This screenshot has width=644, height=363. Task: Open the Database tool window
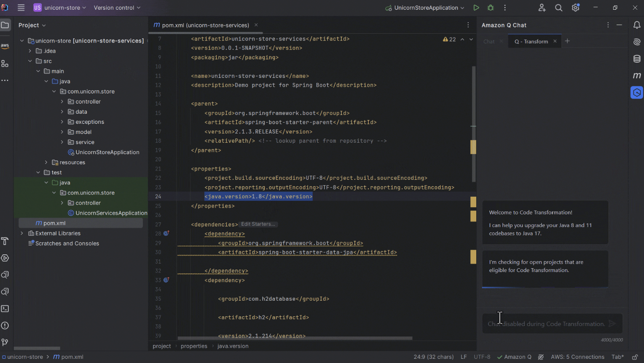coord(637,59)
